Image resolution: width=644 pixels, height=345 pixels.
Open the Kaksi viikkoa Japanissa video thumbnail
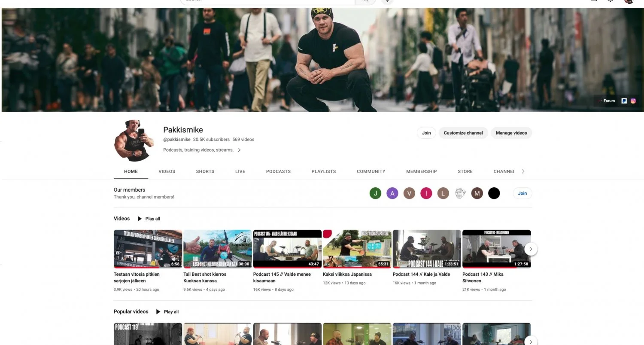click(x=357, y=249)
